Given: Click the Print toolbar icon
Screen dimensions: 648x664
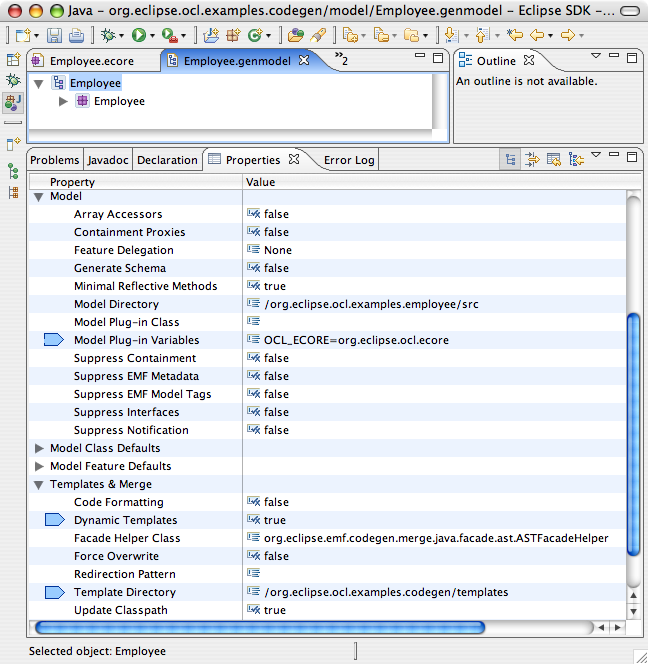Looking at the screenshot, I should [x=76, y=35].
